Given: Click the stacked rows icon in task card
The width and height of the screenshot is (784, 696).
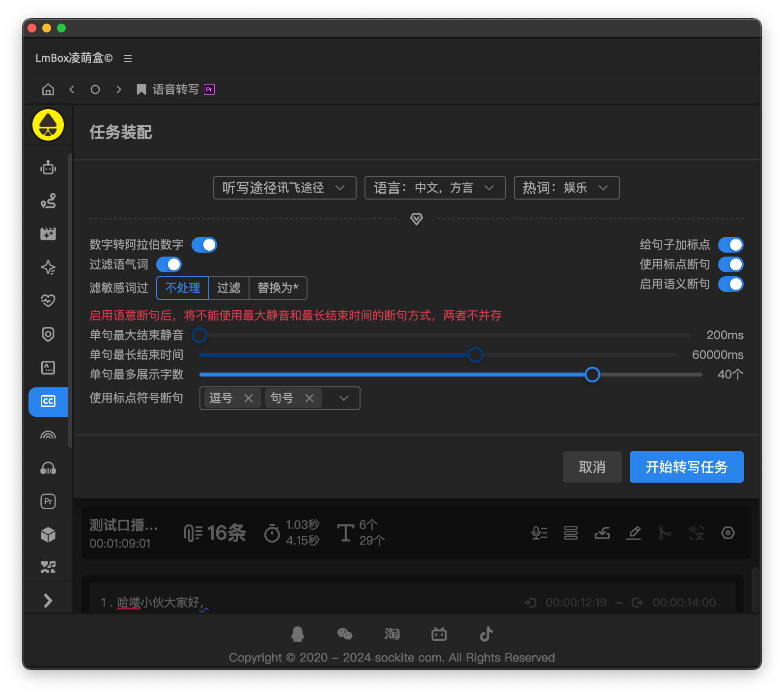Looking at the screenshot, I should click(571, 533).
